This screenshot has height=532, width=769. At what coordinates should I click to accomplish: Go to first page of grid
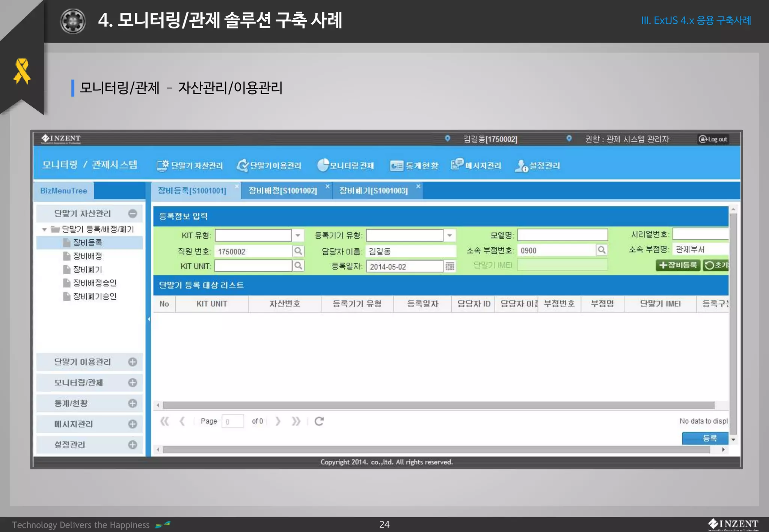[x=164, y=421]
